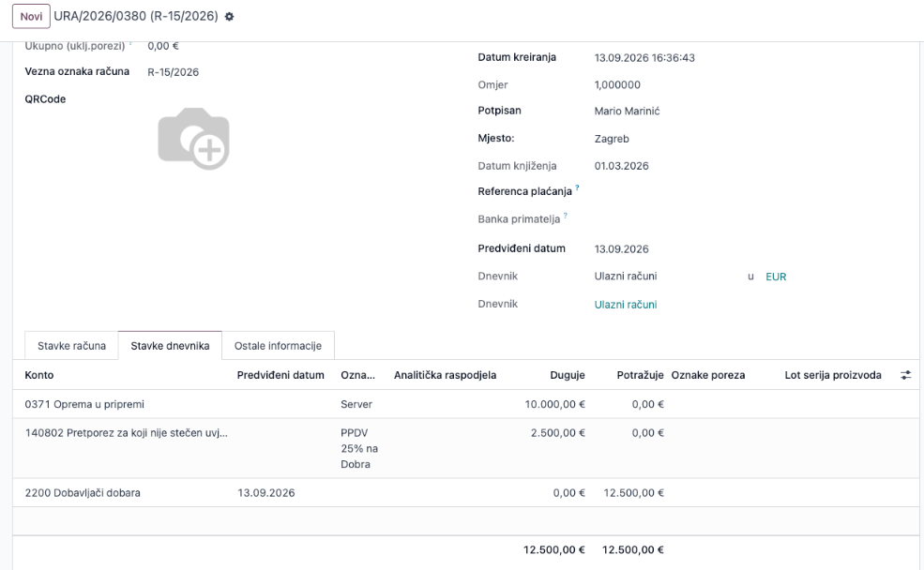Create a new record with Novi button
Viewport: 924px width, 570px height.
(31, 17)
